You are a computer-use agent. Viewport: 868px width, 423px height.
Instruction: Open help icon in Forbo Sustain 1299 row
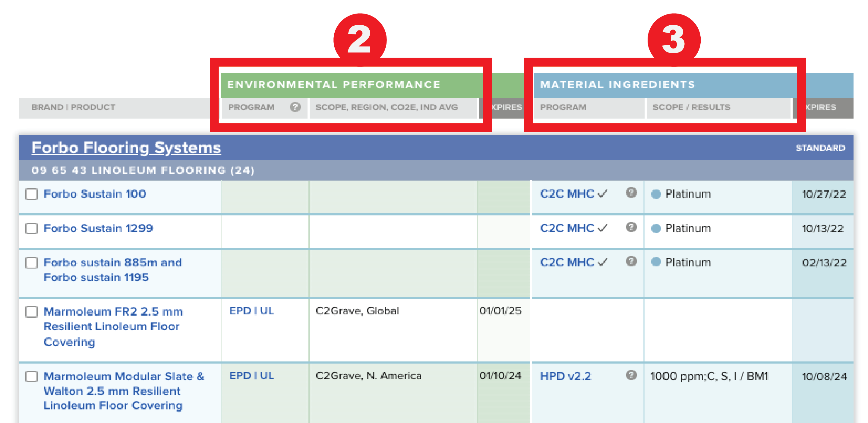click(x=631, y=227)
